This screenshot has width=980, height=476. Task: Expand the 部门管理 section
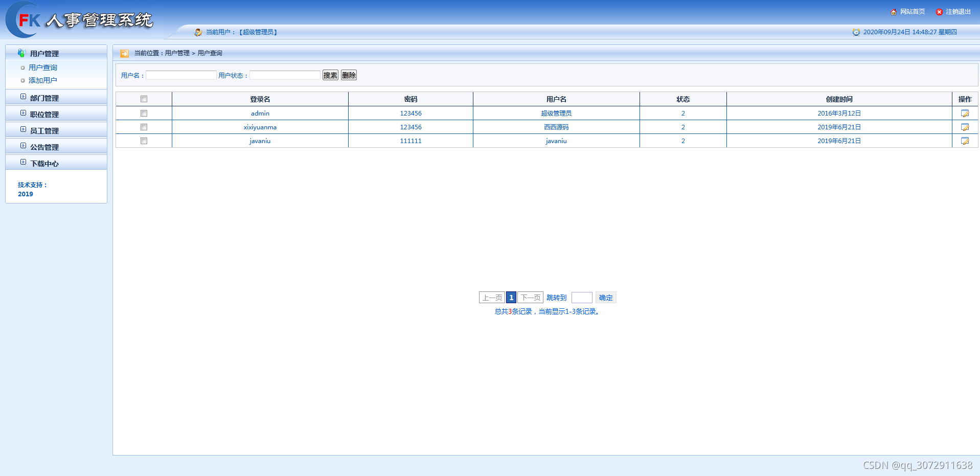tap(56, 98)
